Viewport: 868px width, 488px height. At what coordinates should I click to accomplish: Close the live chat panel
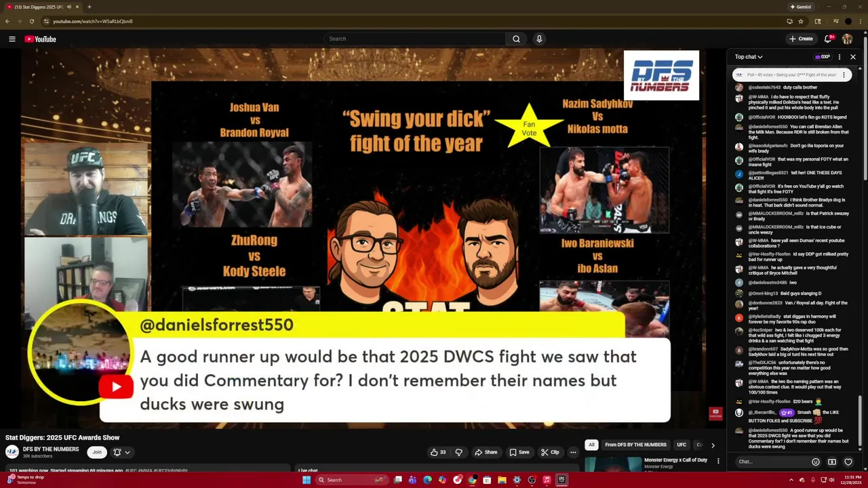pos(853,57)
